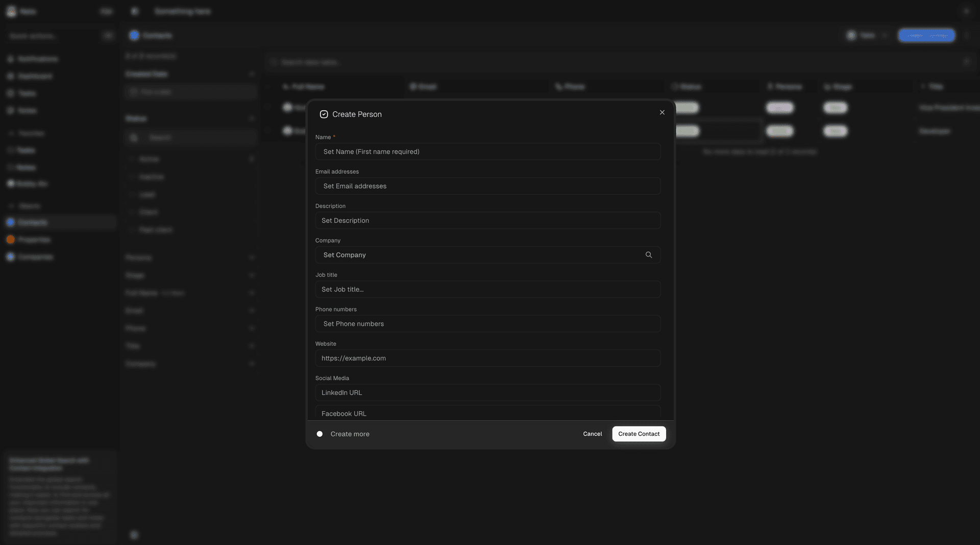
Task: Click the Create Contact button
Action: [x=639, y=434]
